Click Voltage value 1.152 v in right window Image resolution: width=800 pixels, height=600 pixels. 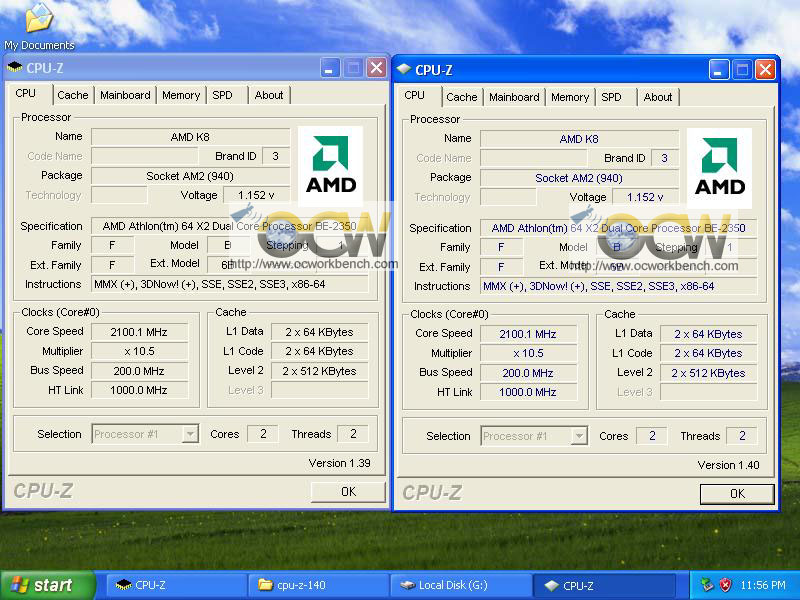[645, 197]
